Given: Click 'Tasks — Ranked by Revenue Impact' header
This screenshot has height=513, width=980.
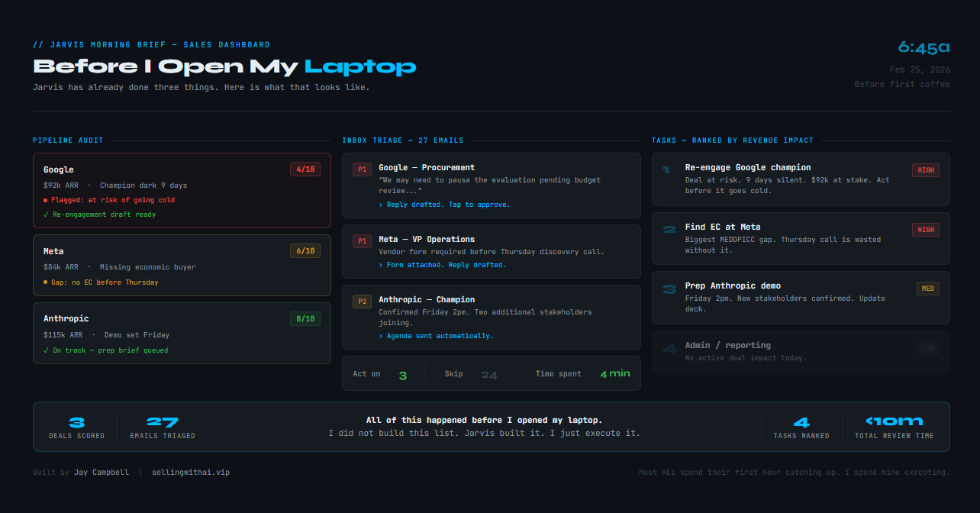Looking at the screenshot, I should click(733, 140).
